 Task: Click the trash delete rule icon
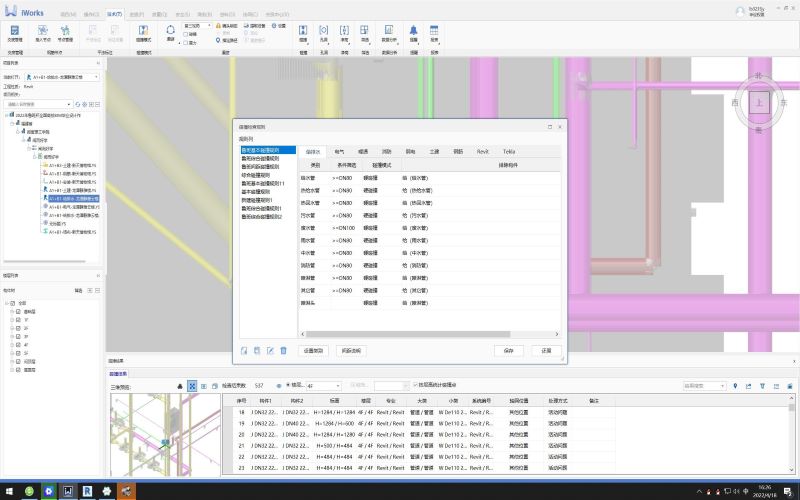[x=284, y=351]
